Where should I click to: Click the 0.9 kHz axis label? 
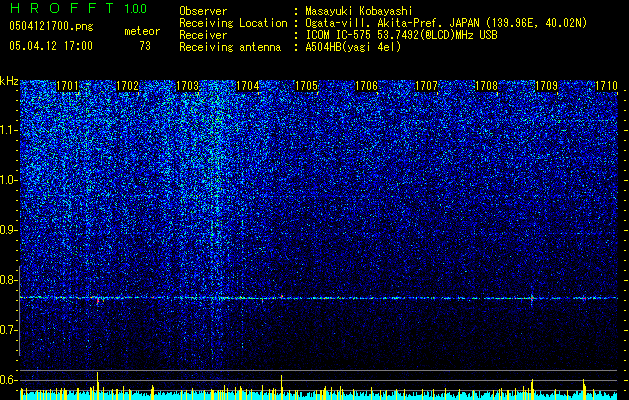tap(8, 230)
